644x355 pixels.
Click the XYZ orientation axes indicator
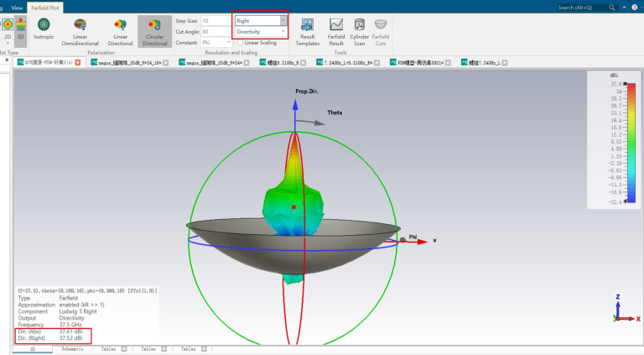coord(626,308)
